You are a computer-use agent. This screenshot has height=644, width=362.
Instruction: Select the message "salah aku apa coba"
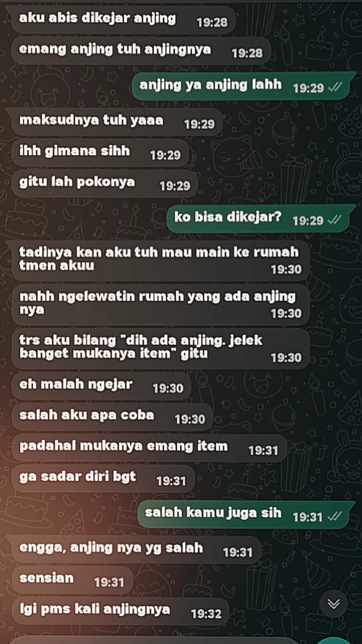(x=112, y=417)
